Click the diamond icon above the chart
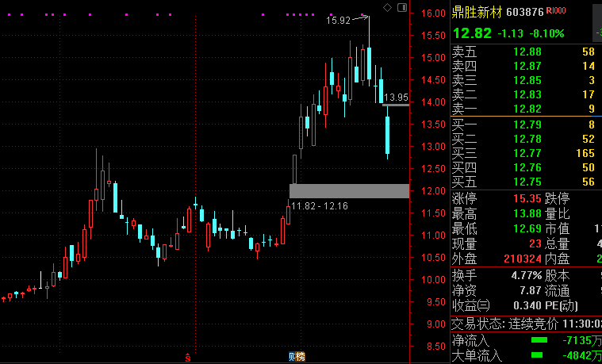The width and height of the screenshot is (602, 364). 387,8
